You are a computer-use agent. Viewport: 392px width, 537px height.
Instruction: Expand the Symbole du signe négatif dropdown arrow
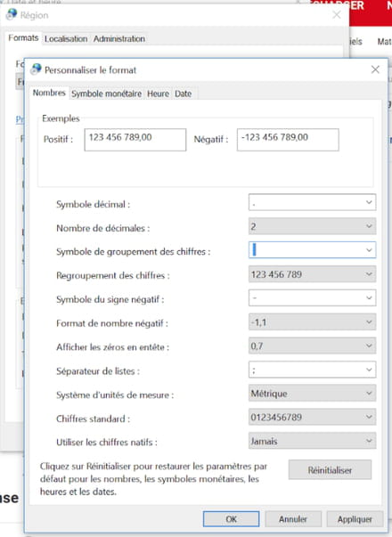pyautogui.click(x=369, y=298)
